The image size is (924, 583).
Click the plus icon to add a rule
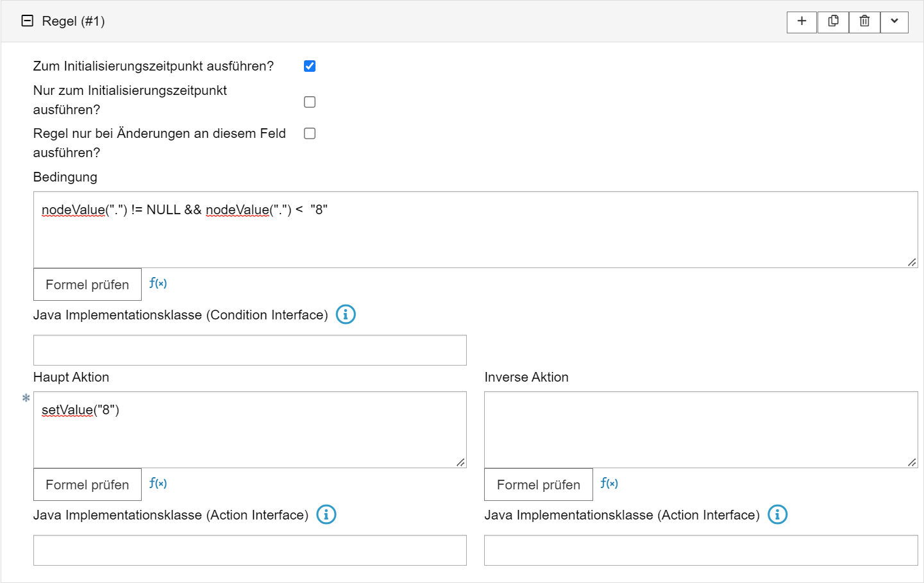802,21
